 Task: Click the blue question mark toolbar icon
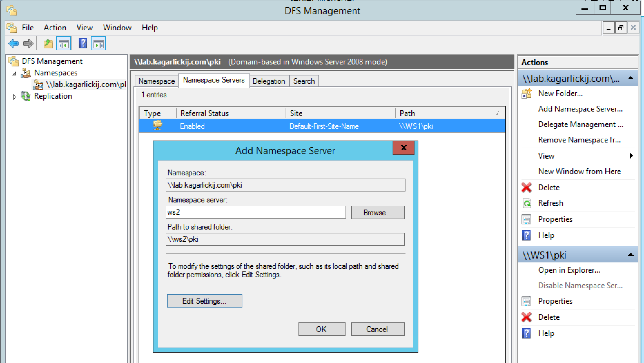tap(83, 44)
